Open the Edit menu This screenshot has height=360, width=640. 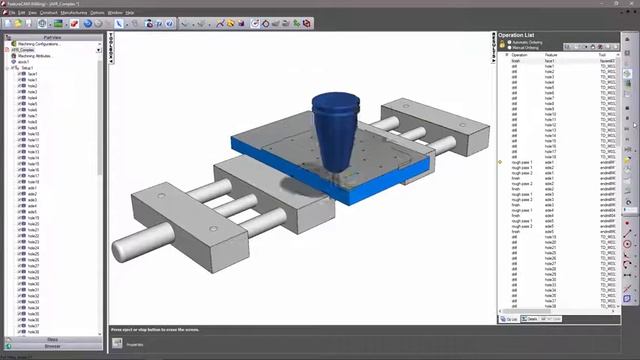[x=21, y=13]
